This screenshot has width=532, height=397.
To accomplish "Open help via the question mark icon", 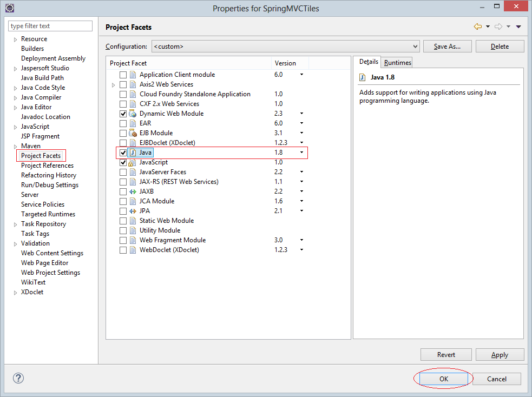I will 18,378.
